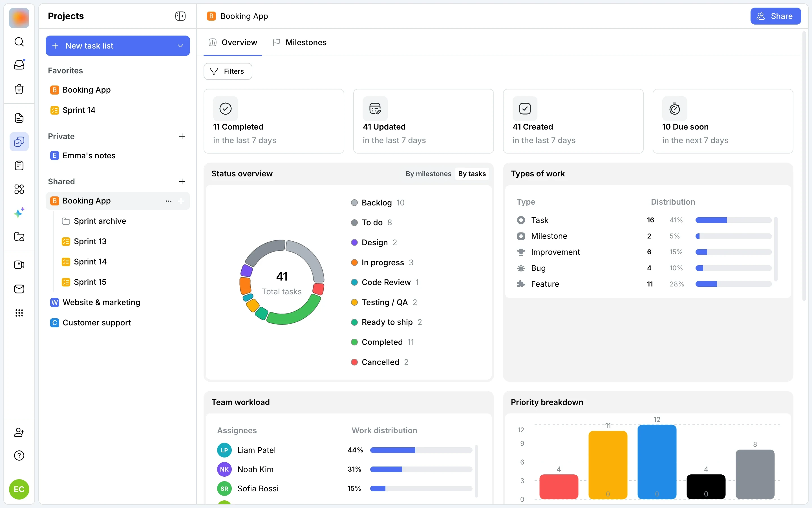Click the Updated card icon
Image resolution: width=812 pixels, height=508 pixels.
tap(375, 109)
